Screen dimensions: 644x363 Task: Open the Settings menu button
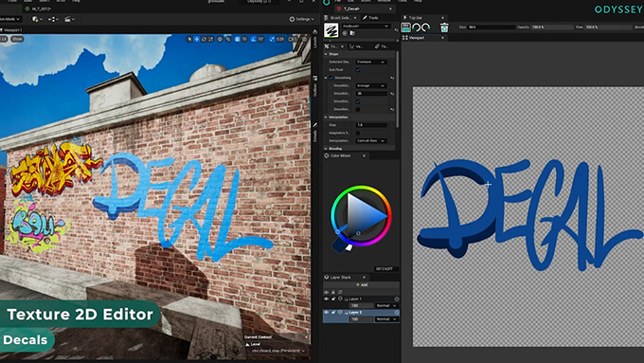point(302,19)
